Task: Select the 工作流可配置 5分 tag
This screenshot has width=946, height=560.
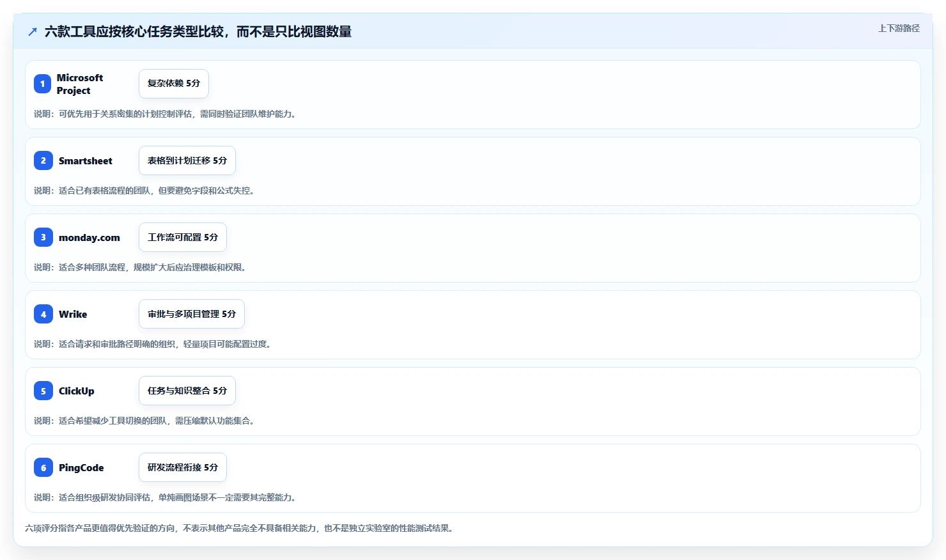Action: [183, 237]
